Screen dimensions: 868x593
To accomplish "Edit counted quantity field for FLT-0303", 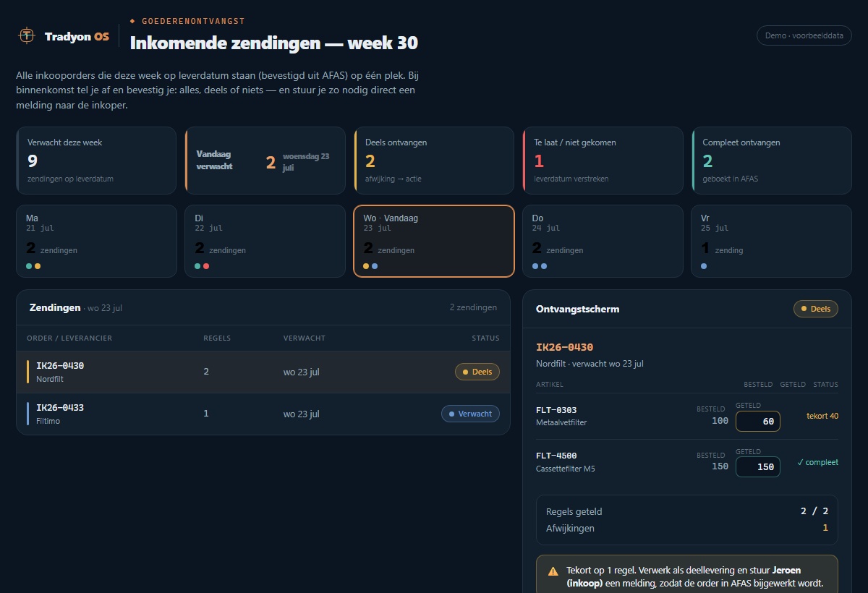I will point(758,421).
